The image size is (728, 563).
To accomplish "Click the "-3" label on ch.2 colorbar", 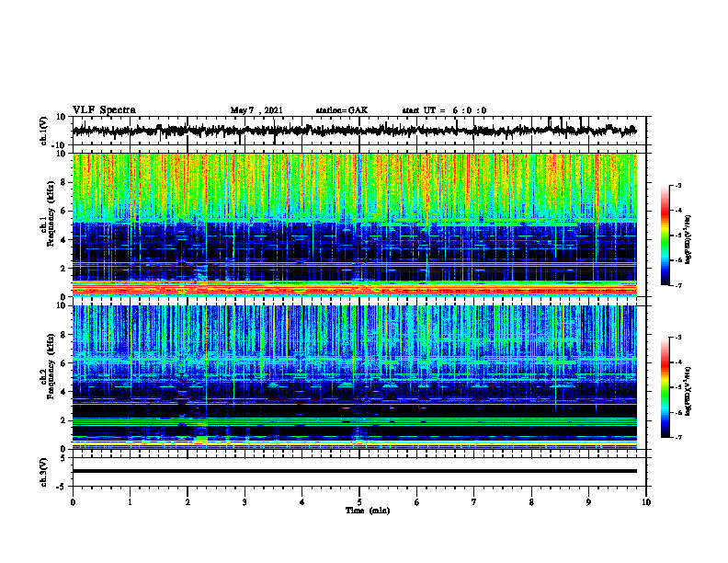I will (678, 338).
